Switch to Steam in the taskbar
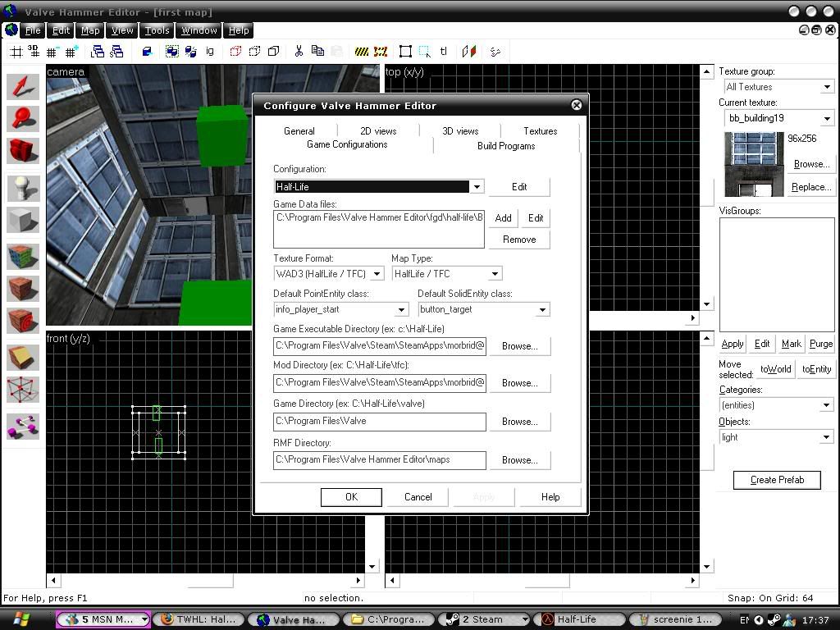 [485, 619]
